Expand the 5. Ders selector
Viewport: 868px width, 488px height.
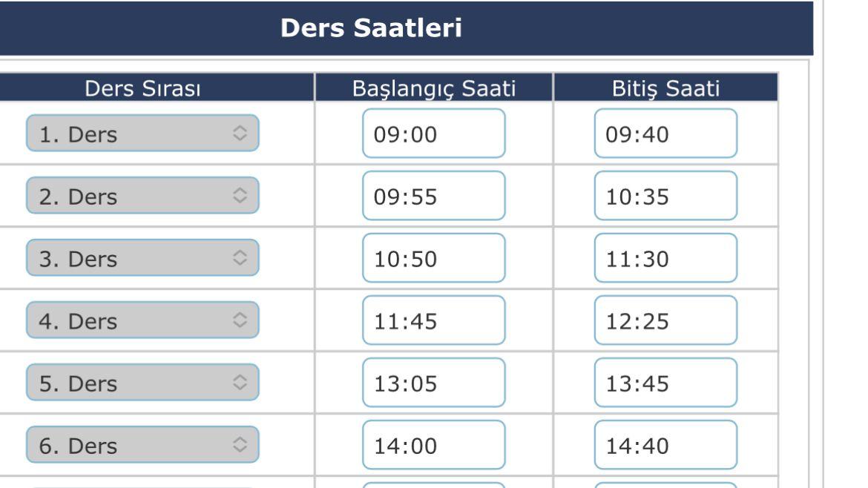[x=142, y=383]
